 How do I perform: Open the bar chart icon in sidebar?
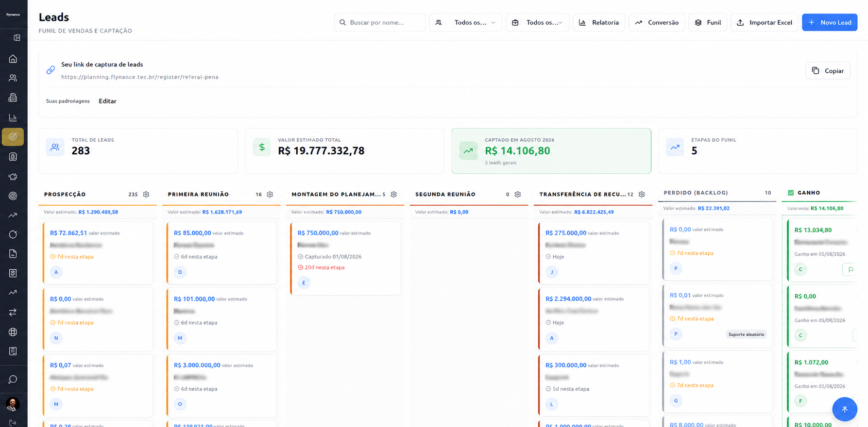(13, 117)
